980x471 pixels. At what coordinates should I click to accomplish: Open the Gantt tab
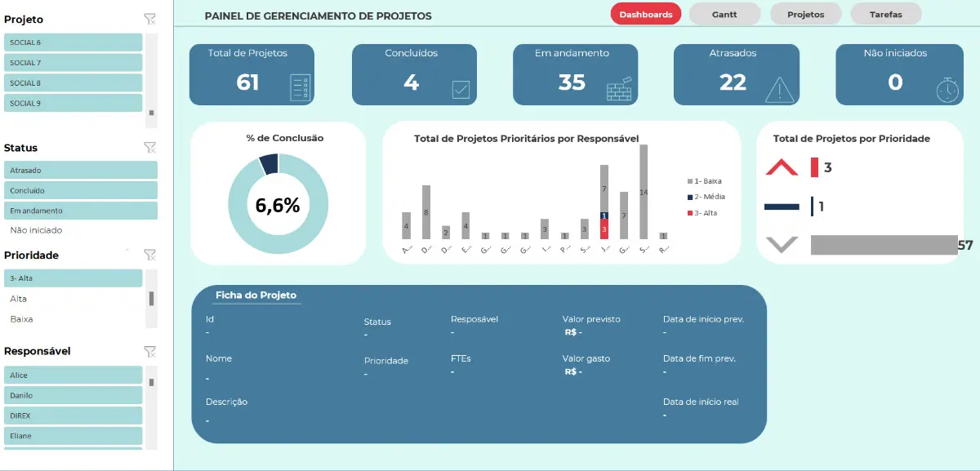724,14
